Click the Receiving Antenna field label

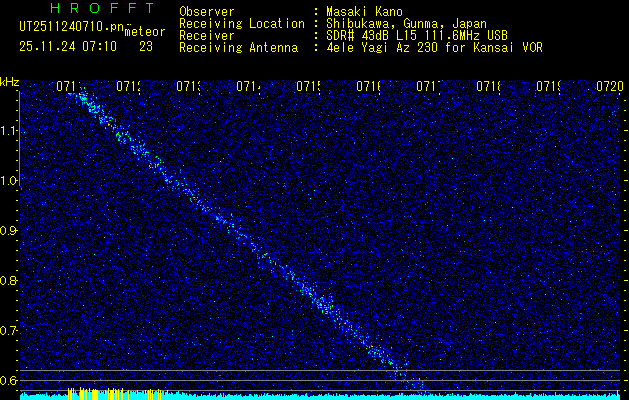click(x=238, y=47)
